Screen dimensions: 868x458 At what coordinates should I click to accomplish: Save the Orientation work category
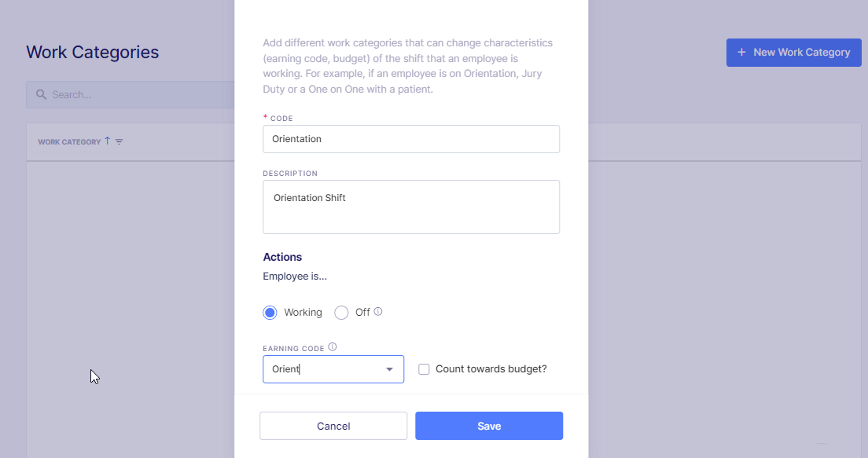(489, 425)
